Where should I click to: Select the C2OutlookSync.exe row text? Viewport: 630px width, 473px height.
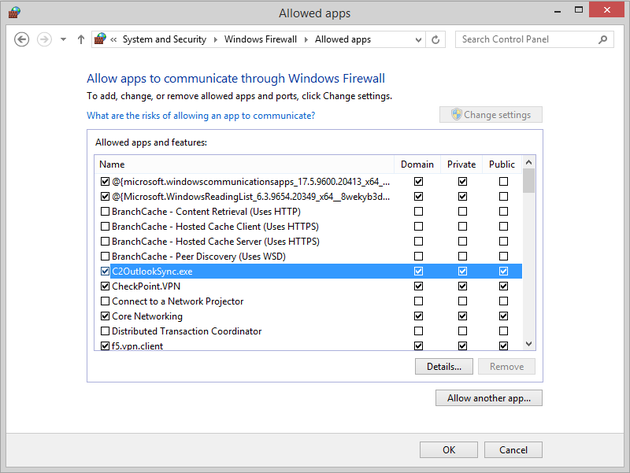pyautogui.click(x=152, y=271)
